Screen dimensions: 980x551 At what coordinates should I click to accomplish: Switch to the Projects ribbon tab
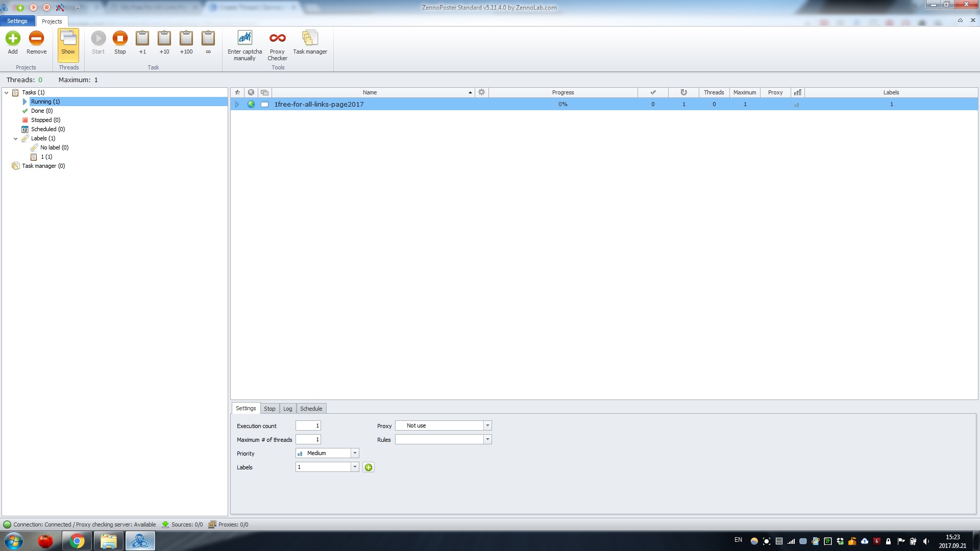coord(52,21)
